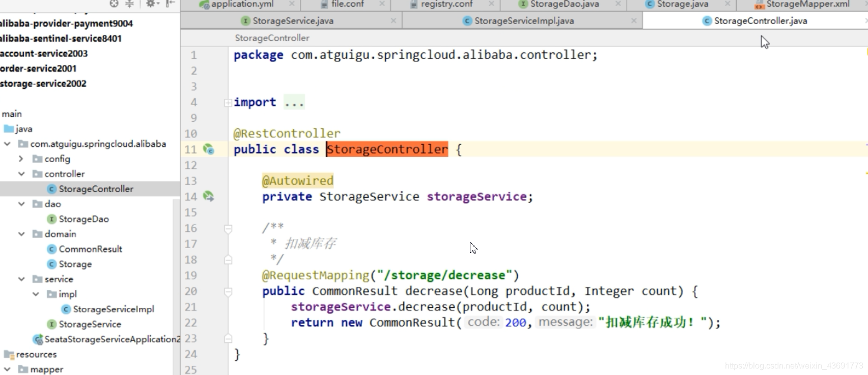The width and height of the screenshot is (868, 375).
Task: Close the file.conf tab
Action: 382,4
